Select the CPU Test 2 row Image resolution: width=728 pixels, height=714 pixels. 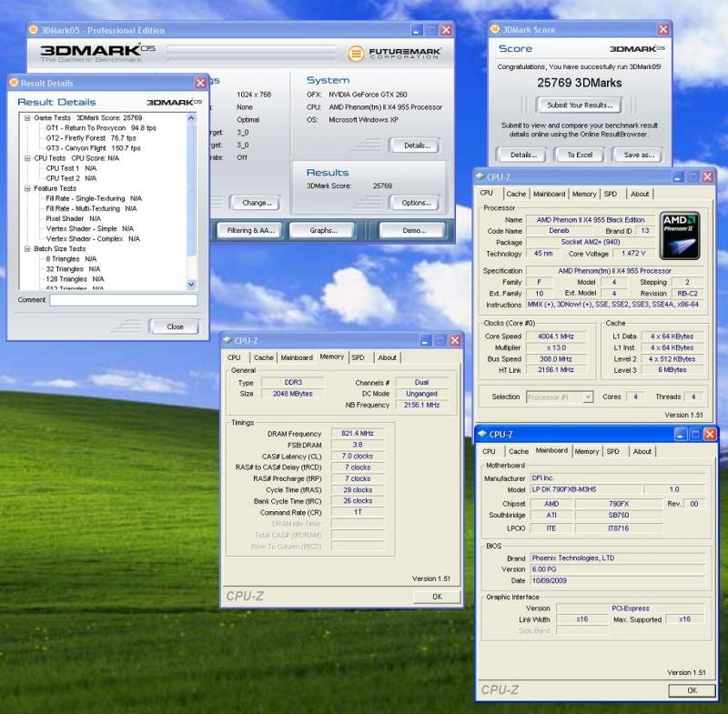click(x=71, y=178)
